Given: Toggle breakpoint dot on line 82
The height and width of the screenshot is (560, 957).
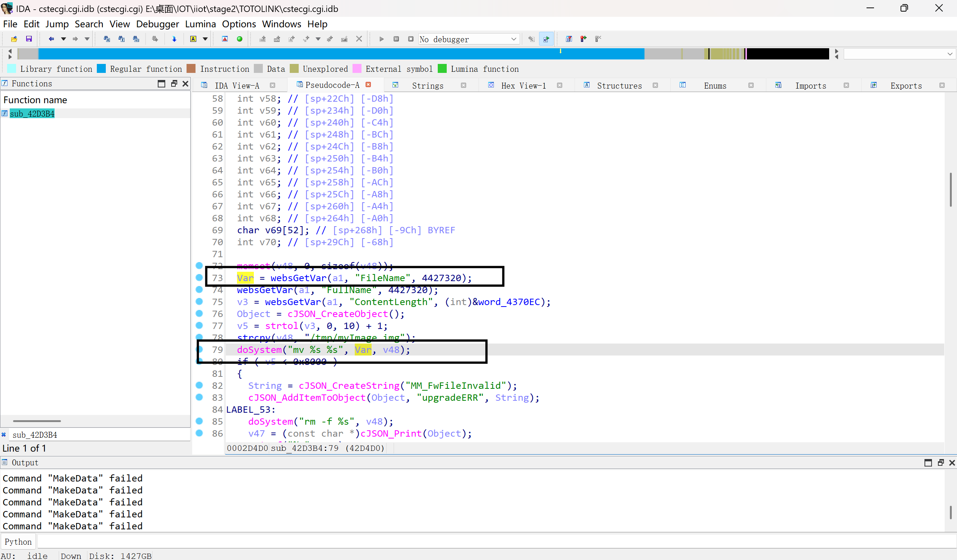Looking at the screenshot, I should (199, 385).
